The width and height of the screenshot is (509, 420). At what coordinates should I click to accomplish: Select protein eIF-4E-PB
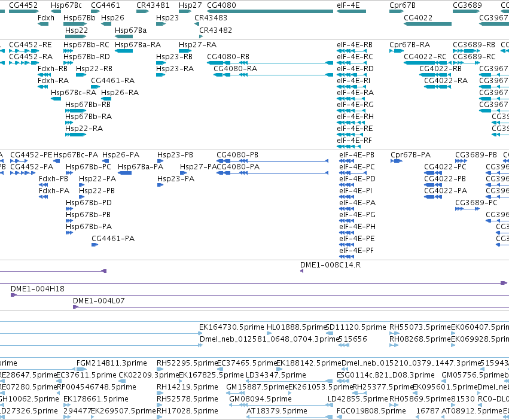(356, 154)
